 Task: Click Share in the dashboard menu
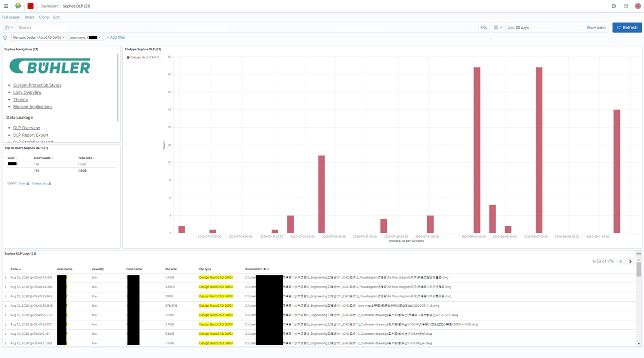click(x=30, y=17)
